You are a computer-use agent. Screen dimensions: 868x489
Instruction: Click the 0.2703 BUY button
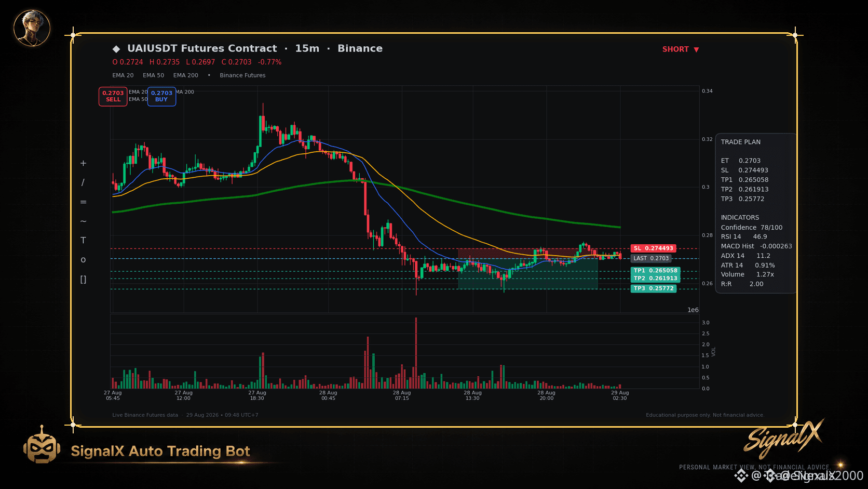click(161, 96)
